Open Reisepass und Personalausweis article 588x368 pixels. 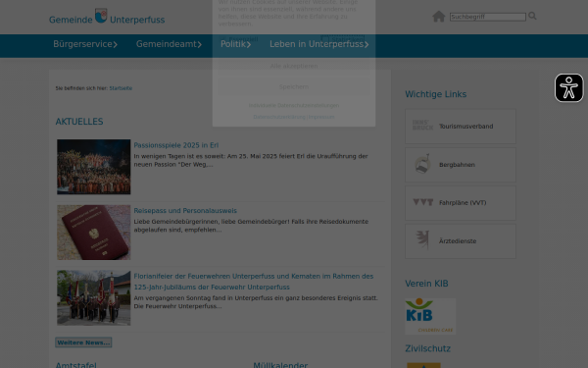point(185,211)
